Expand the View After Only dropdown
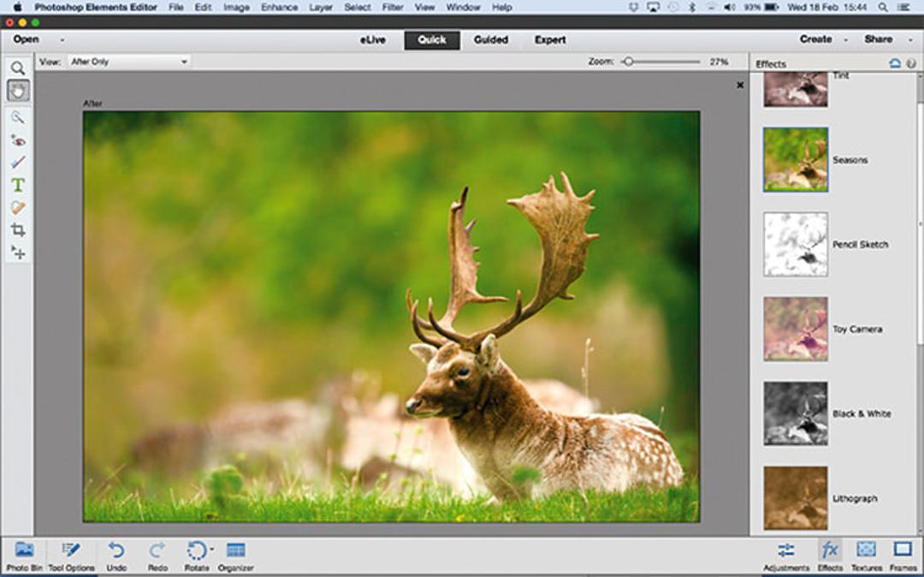This screenshot has width=924, height=577. click(x=128, y=62)
